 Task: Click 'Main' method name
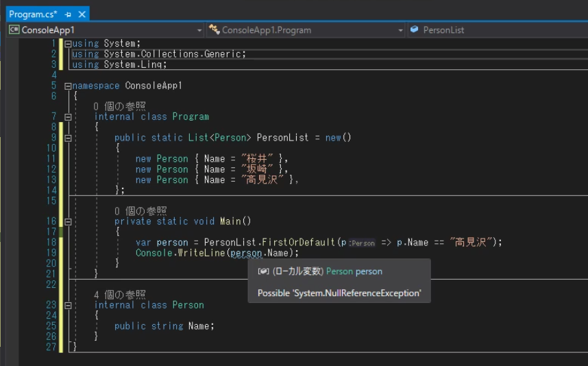pyautogui.click(x=230, y=221)
